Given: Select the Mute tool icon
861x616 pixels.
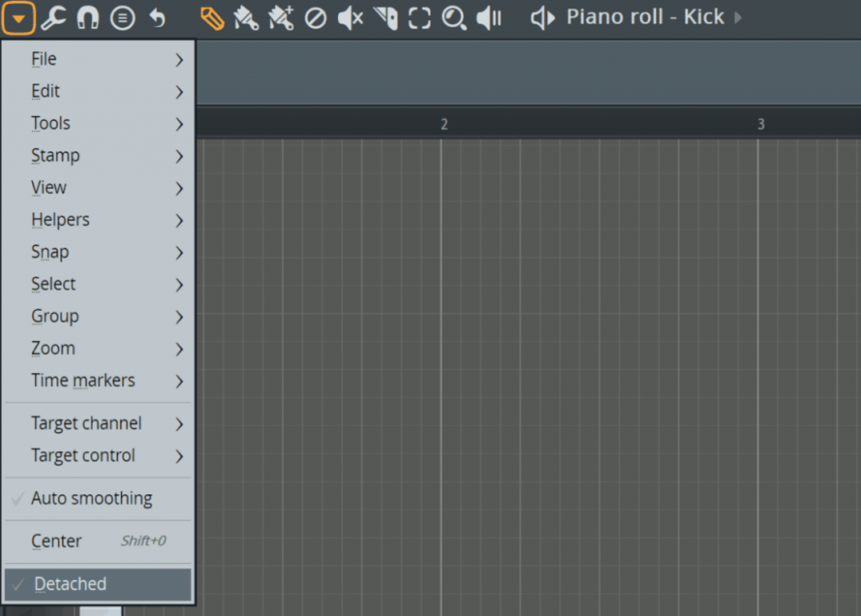Looking at the screenshot, I should pyautogui.click(x=350, y=18).
